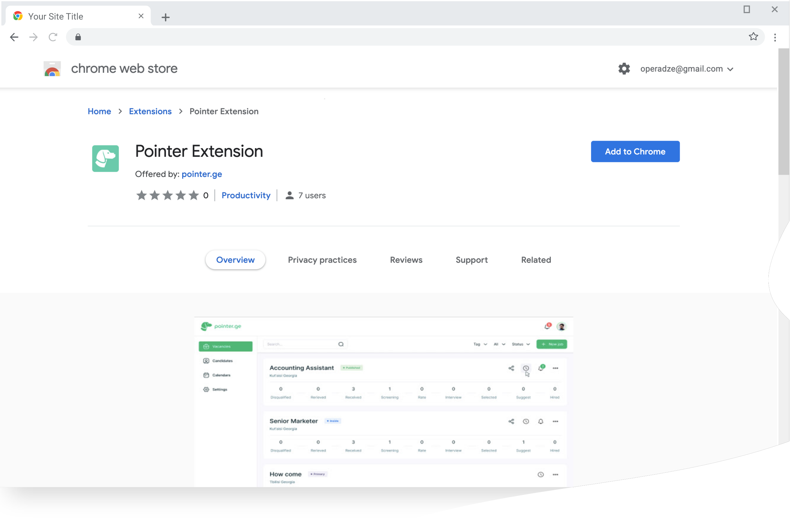Switch to the Reviews tab

point(406,260)
